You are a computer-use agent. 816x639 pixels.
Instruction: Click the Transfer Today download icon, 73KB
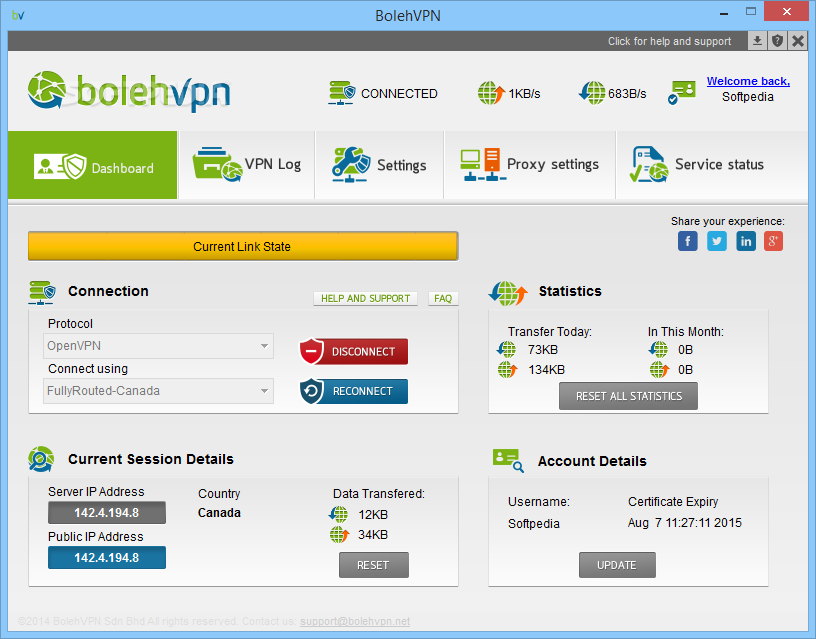(x=506, y=349)
